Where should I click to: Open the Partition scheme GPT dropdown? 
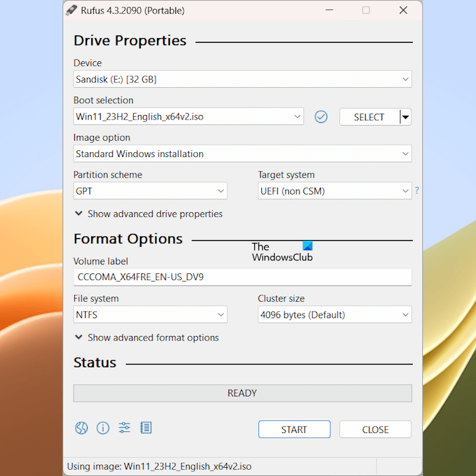coord(150,191)
